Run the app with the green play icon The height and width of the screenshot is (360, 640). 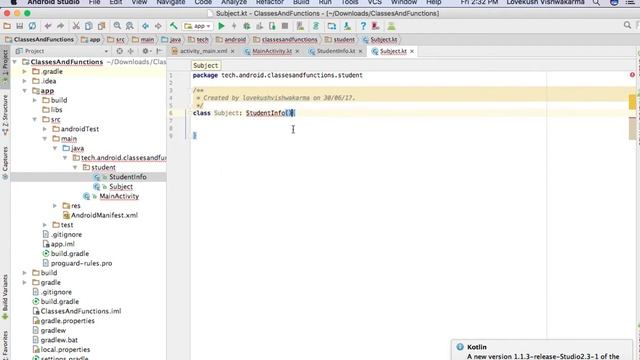pos(221,26)
